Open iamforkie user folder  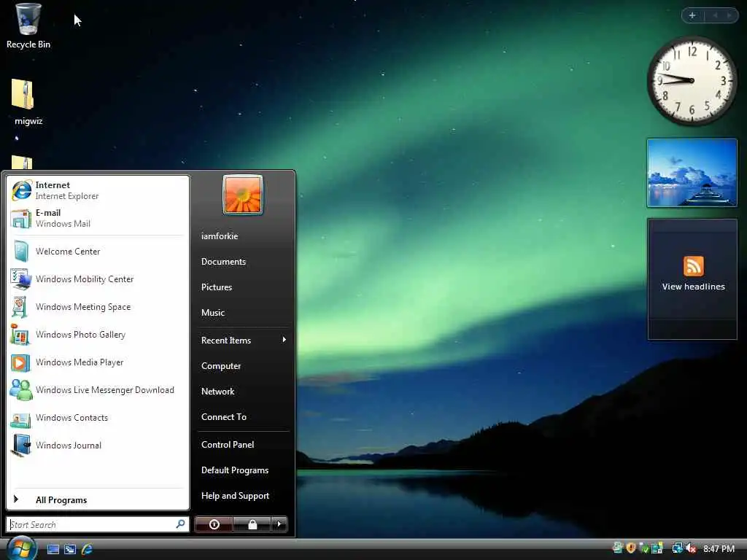[243, 236]
